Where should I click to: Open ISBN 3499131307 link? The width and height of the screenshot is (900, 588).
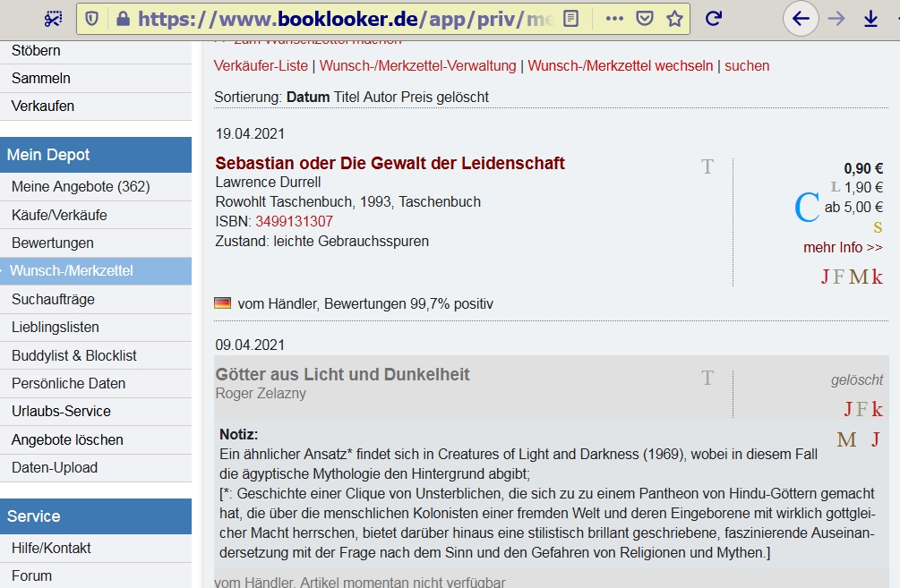coord(294,221)
